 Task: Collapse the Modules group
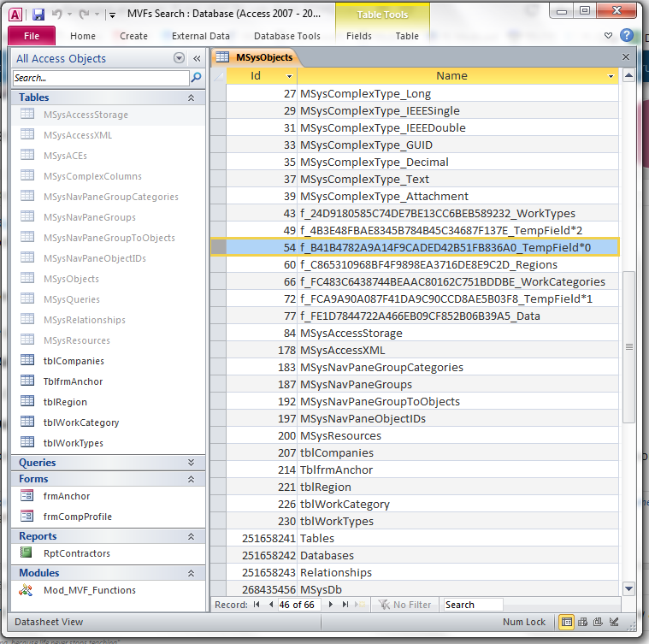(x=191, y=573)
